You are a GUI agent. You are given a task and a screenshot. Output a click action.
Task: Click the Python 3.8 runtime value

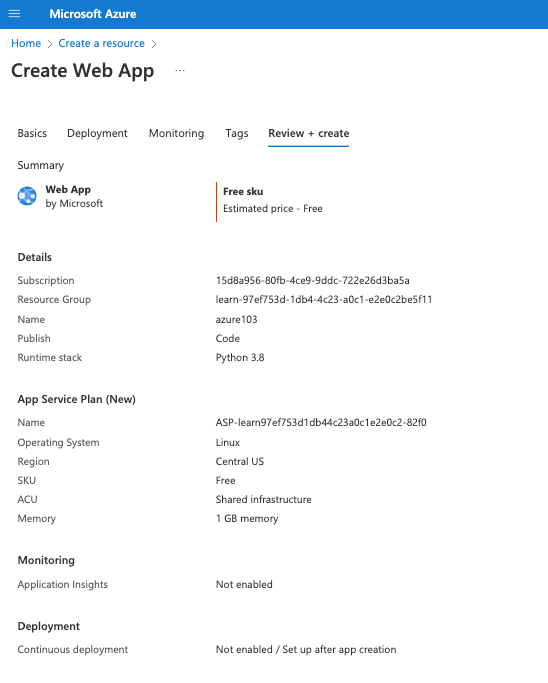click(240, 358)
